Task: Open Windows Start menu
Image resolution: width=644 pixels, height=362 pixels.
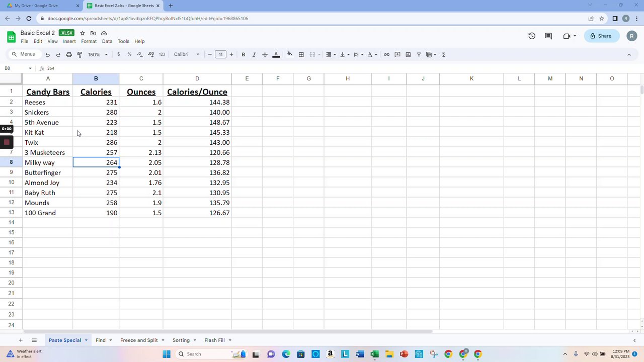Action: point(167,354)
